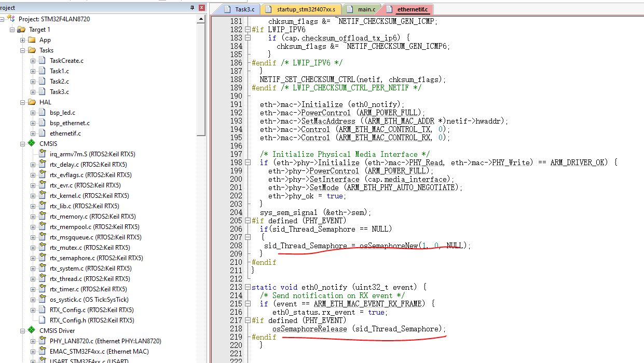The image size is (644, 363).
Task: Expand TaskCreate.c include dependencies
Action: 33,61
